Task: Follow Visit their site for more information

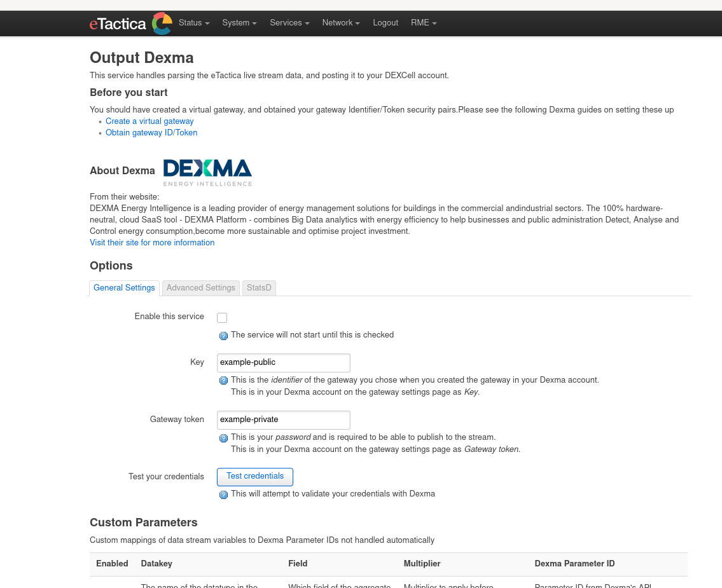Action: coord(152,242)
